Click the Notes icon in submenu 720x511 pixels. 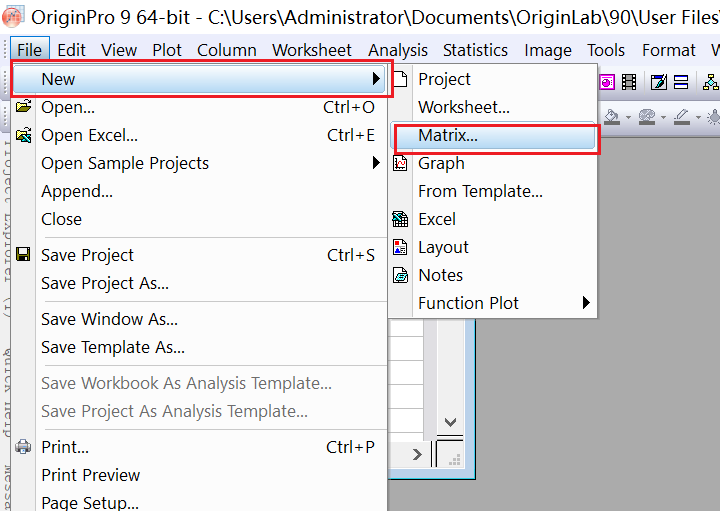pyautogui.click(x=400, y=275)
